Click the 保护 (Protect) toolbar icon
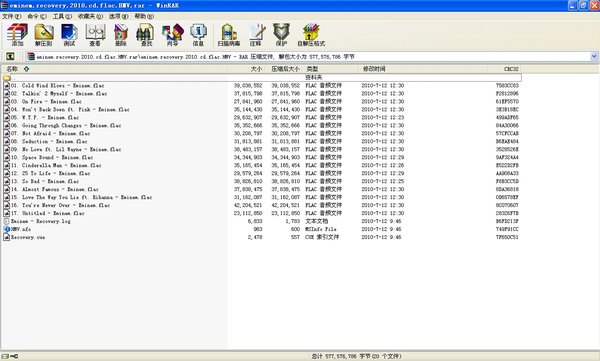The height and width of the screenshot is (361, 600). pos(281,34)
